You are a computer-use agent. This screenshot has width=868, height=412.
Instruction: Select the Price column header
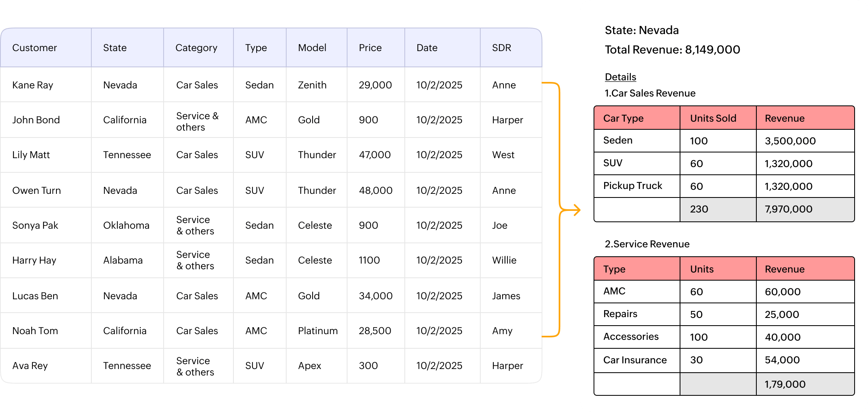[x=370, y=48]
